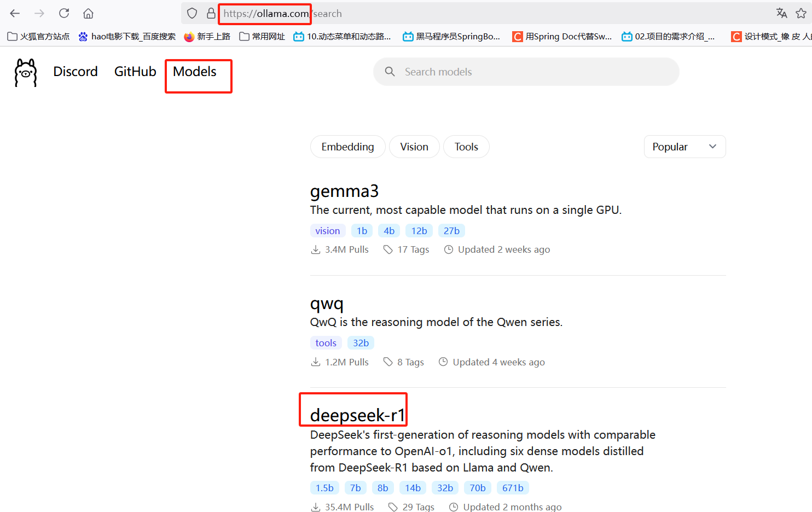Open the 设计模式 bookmark

771,37
